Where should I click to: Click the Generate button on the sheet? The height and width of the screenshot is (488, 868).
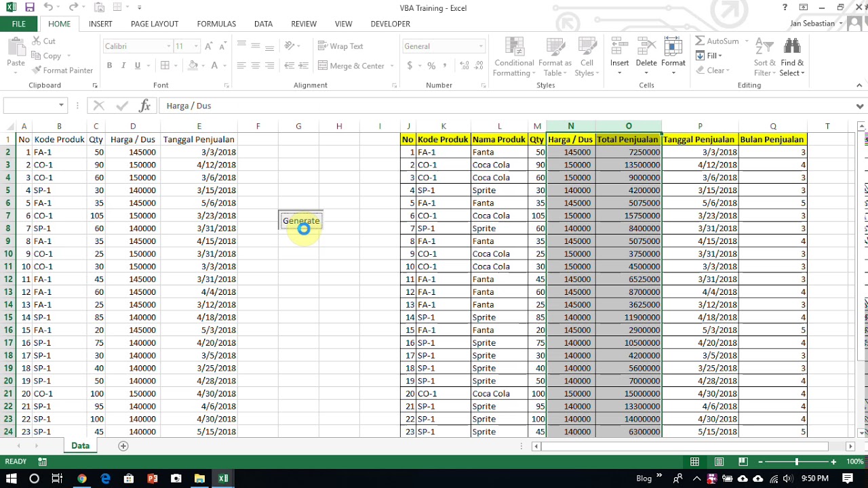click(301, 221)
